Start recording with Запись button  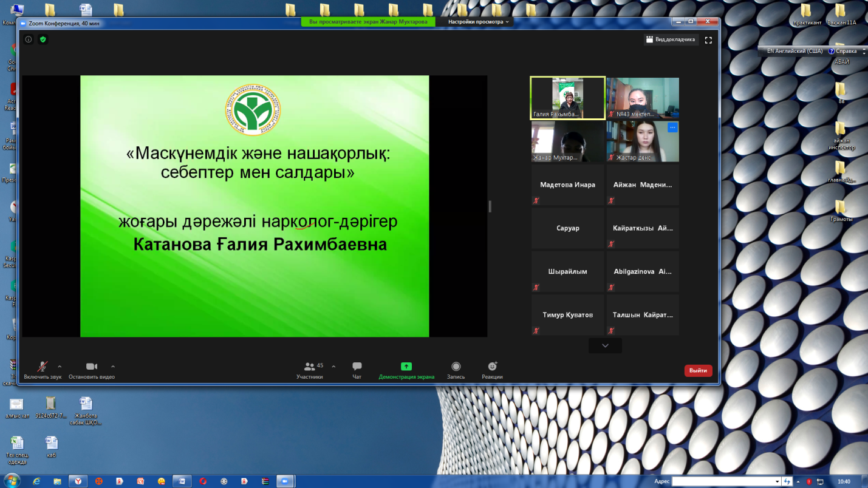pos(456,370)
